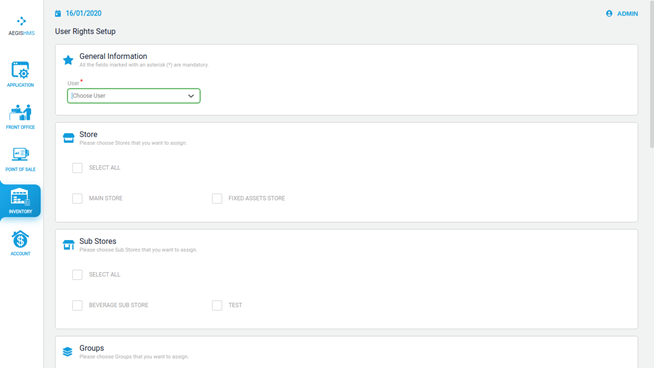Tick the Fixed Assets Store checkbox
654x368 pixels.
click(217, 198)
